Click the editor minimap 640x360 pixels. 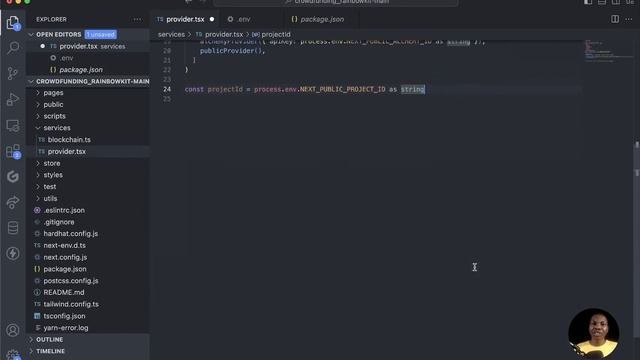pyautogui.click(x=608, y=51)
